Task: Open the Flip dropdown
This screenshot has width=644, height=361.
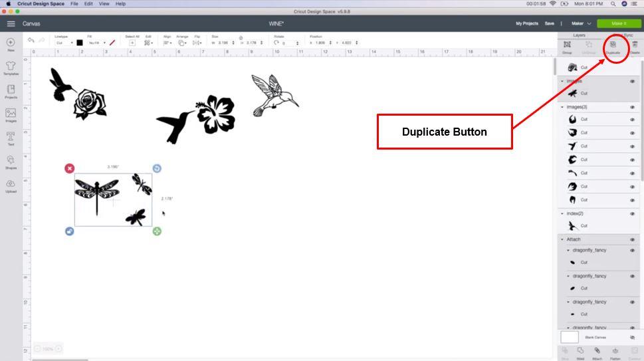Action: click(x=197, y=43)
